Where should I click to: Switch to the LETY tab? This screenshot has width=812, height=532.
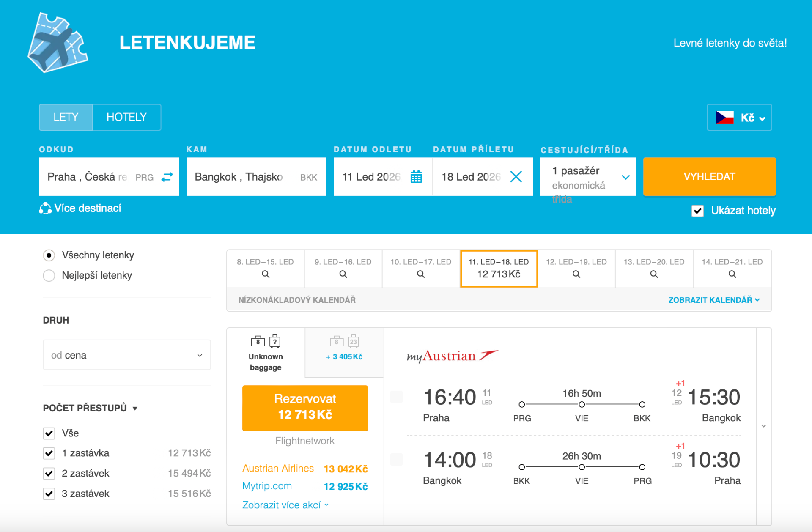click(66, 117)
